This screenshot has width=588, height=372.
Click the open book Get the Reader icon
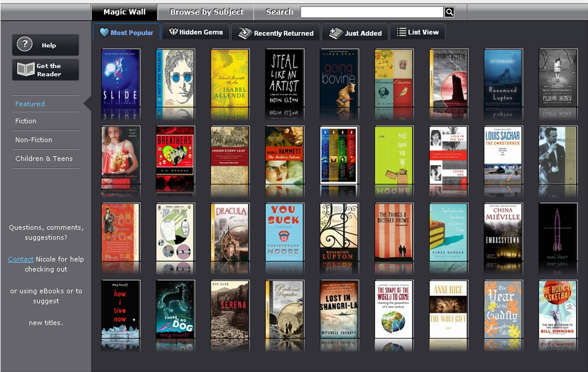(26, 69)
